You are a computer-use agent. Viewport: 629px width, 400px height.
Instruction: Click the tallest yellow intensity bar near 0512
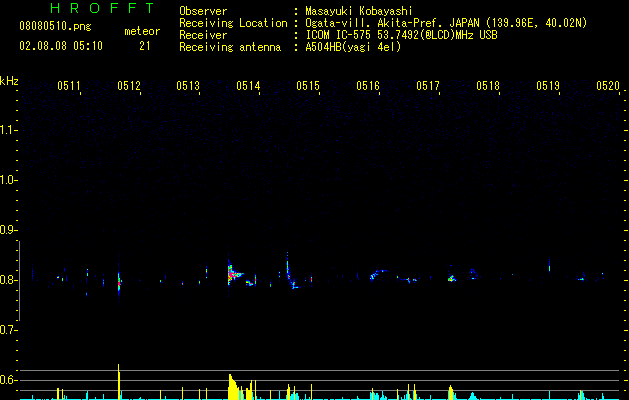(119, 382)
